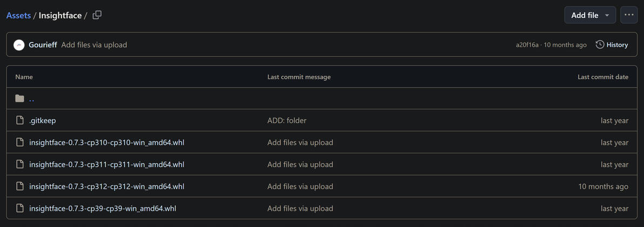Navigate up via the '..' row
The image size is (644, 227).
point(32,99)
